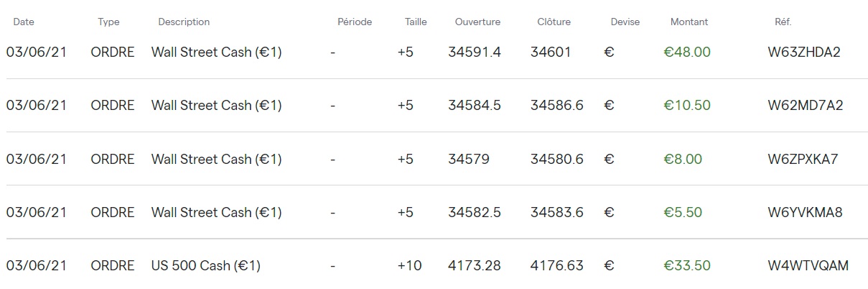Open reference W4WTVQAM order
The width and height of the screenshot is (868, 289).
coord(808,266)
